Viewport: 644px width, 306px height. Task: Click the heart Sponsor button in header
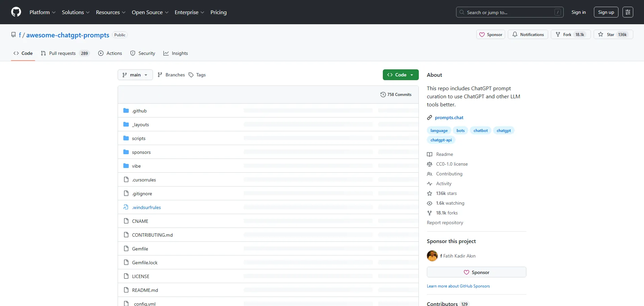pos(490,35)
